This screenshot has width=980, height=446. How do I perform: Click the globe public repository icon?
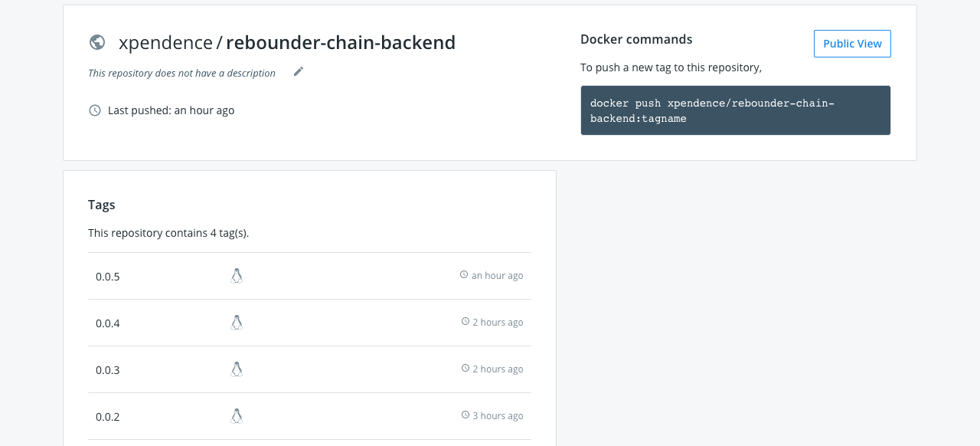coord(97,42)
